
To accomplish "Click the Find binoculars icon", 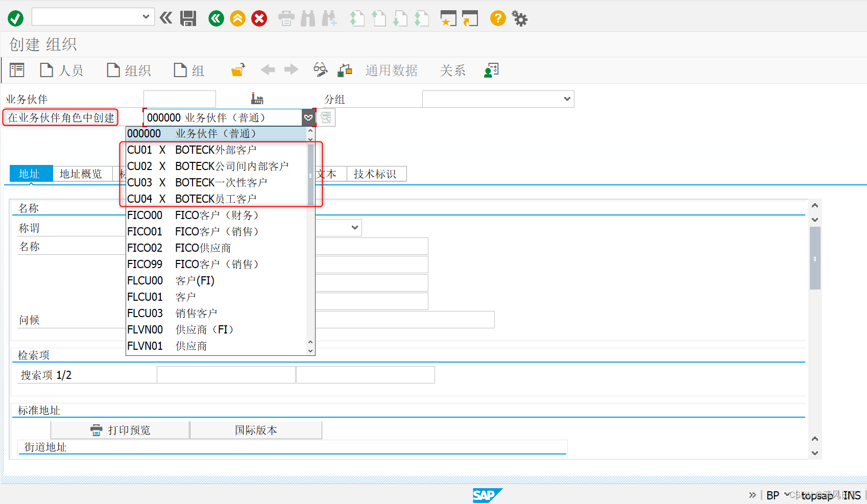I will (x=308, y=19).
